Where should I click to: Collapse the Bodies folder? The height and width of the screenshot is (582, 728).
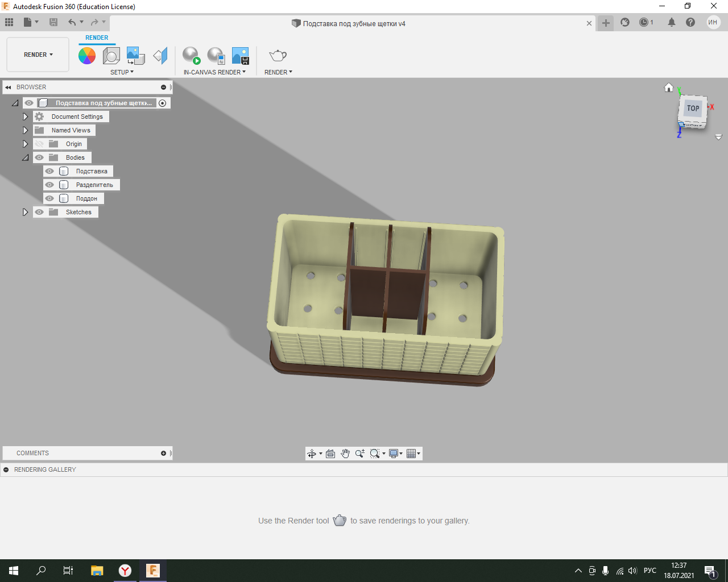pyautogui.click(x=25, y=157)
